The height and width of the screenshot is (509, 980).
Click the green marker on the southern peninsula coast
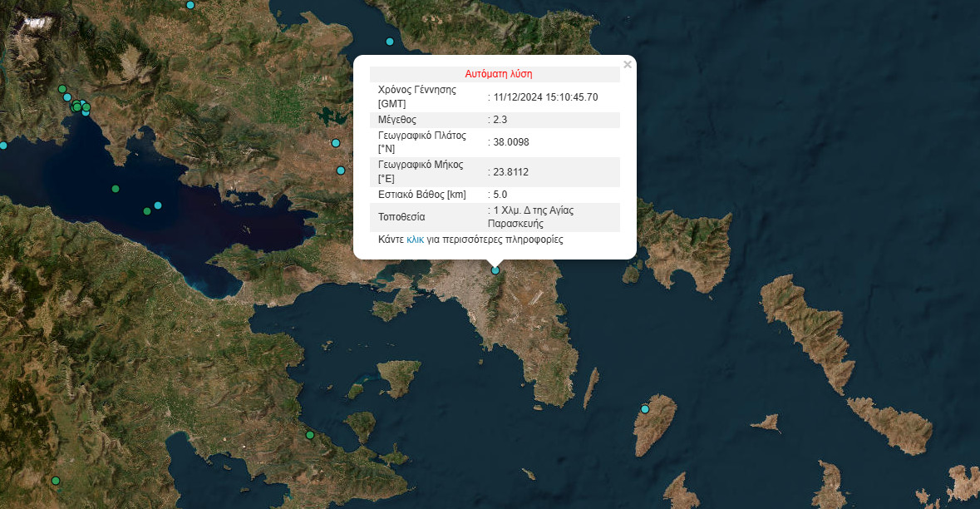tap(309, 435)
